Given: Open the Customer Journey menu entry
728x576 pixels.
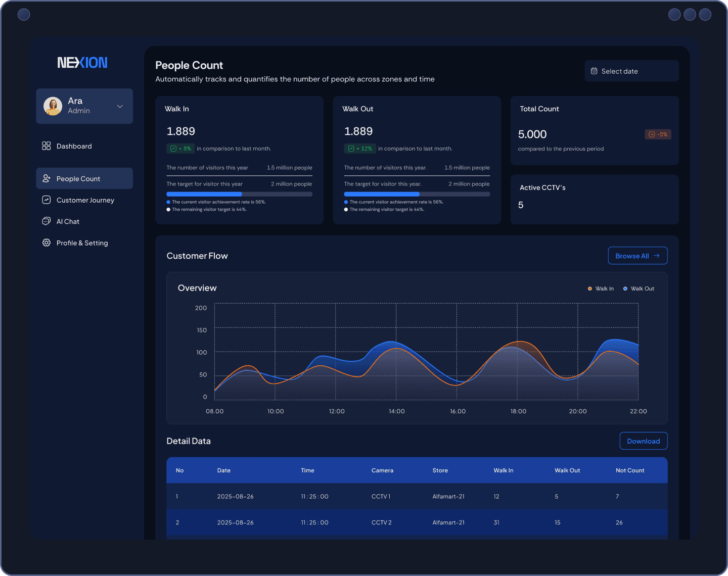Looking at the screenshot, I should [85, 200].
